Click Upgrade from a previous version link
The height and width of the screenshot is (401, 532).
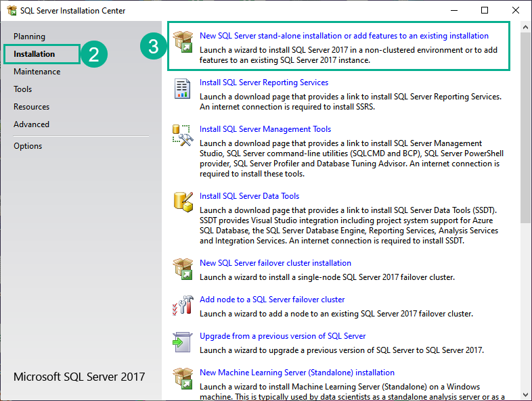[x=283, y=336]
